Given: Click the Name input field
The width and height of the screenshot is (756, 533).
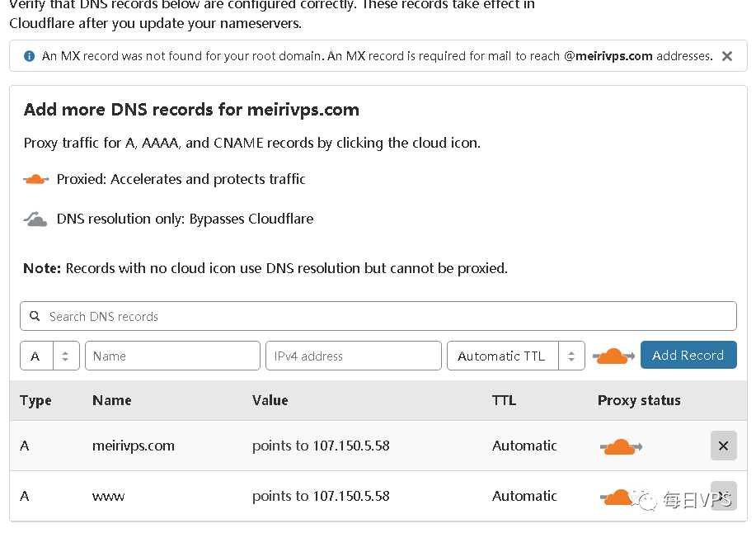Looking at the screenshot, I should point(172,356).
